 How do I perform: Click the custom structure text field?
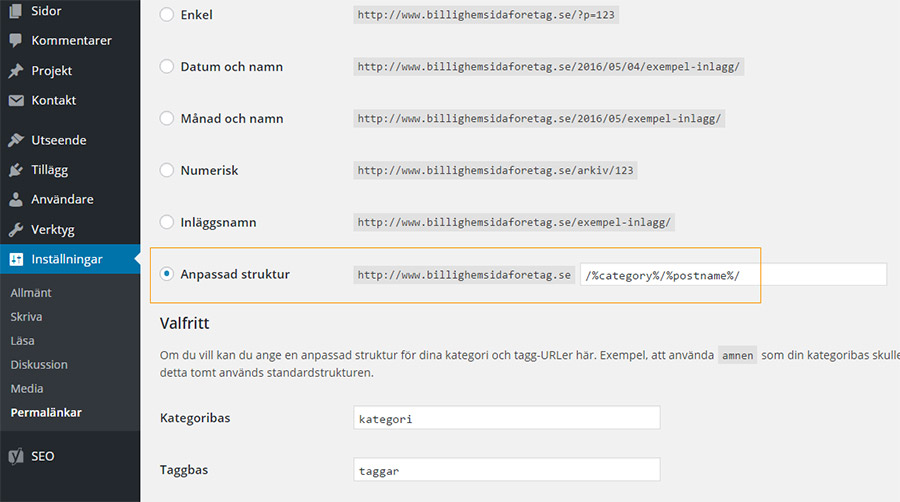(733, 275)
